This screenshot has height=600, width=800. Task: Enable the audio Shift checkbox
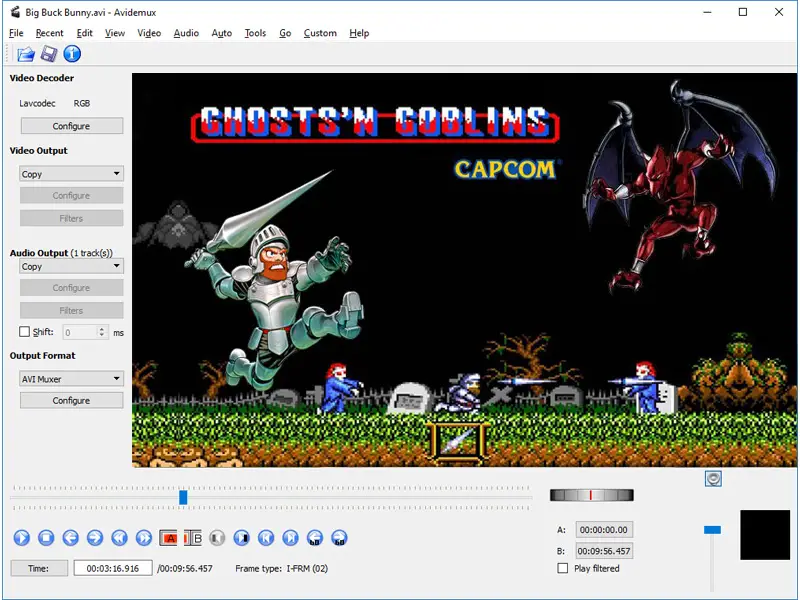click(x=24, y=332)
